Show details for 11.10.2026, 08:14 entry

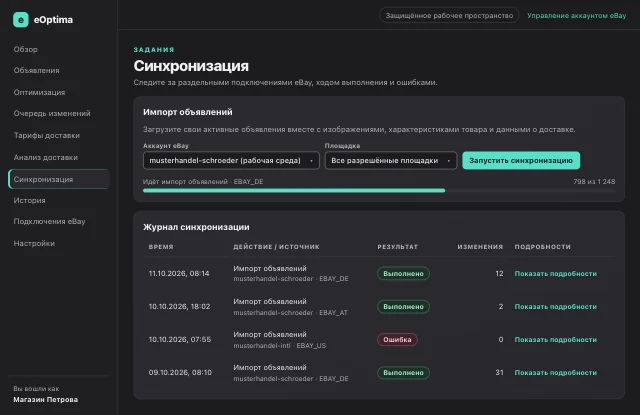click(555, 273)
